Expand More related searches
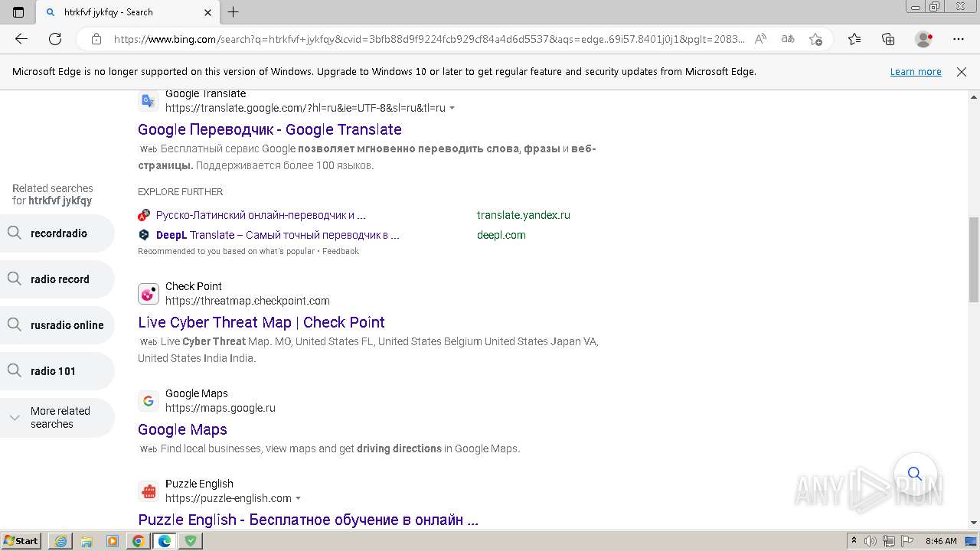Screen dimensions: 980x551 coord(57,417)
